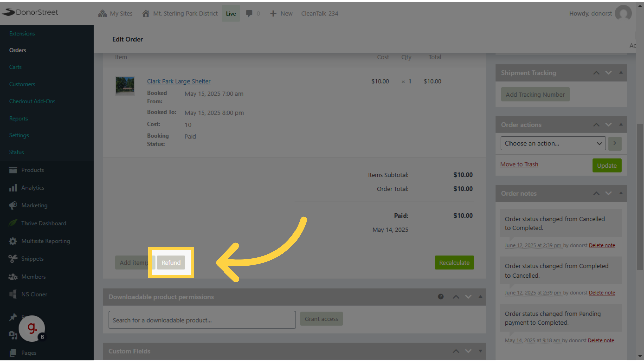
Task: Click Add Tracking Number button
Action: pos(535,95)
